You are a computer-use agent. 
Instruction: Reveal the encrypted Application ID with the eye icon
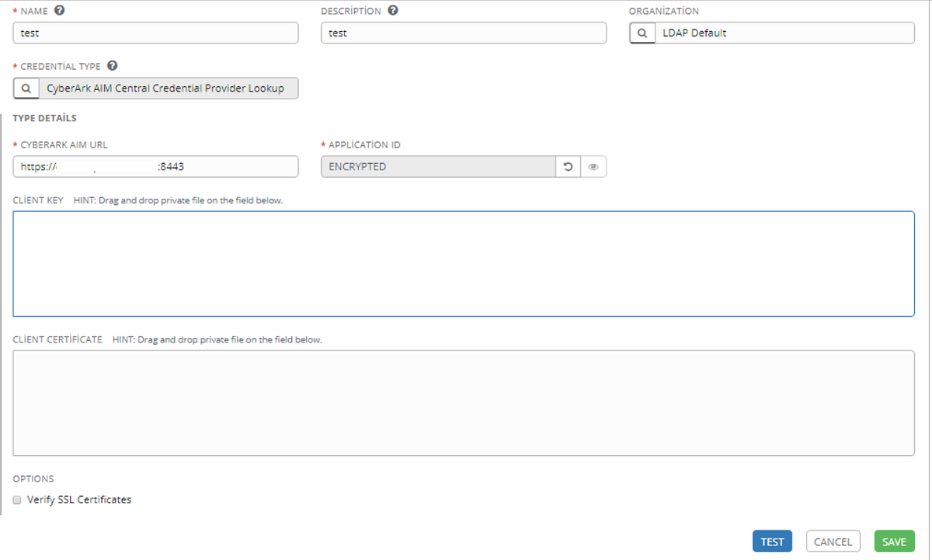[593, 166]
